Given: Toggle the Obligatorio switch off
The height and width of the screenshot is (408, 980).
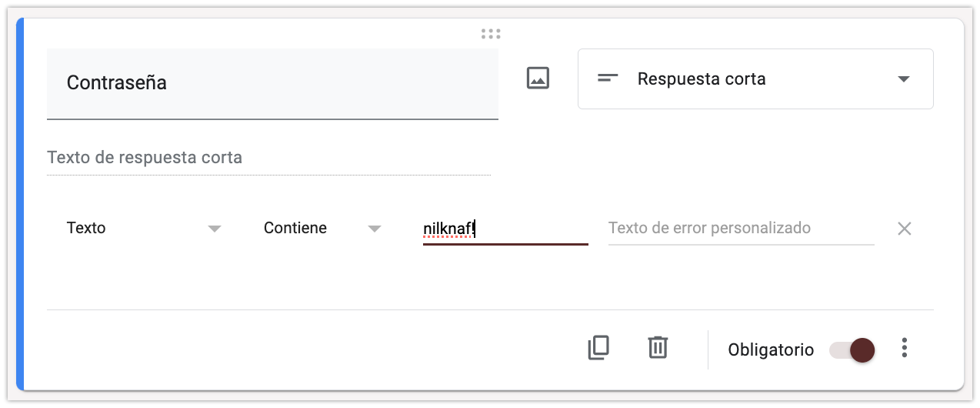Looking at the screenshot, I should point(852,349).
